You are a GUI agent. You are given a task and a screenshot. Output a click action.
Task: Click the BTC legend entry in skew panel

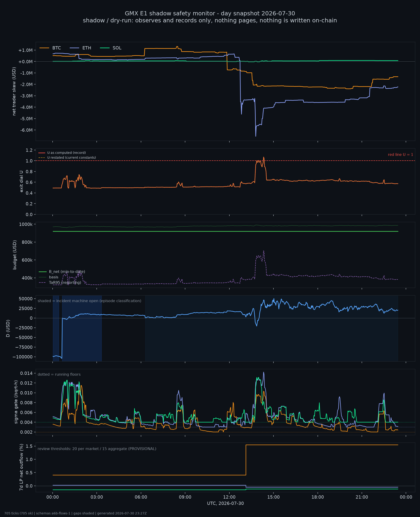(50, 48)
